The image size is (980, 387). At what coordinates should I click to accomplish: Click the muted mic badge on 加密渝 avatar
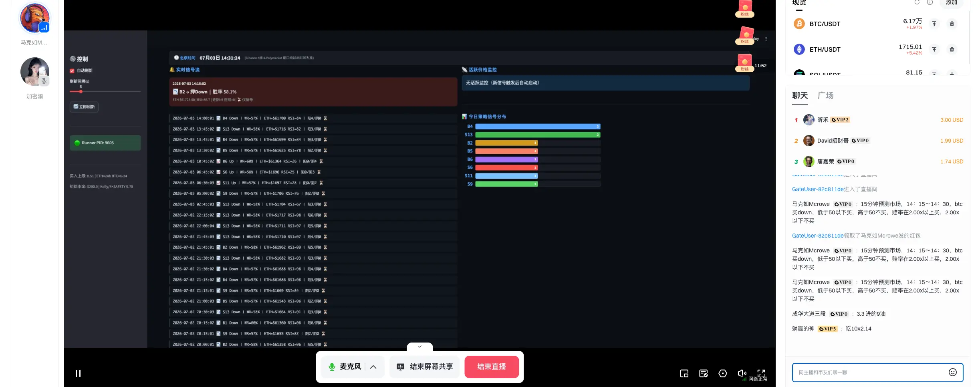(44, 81)
